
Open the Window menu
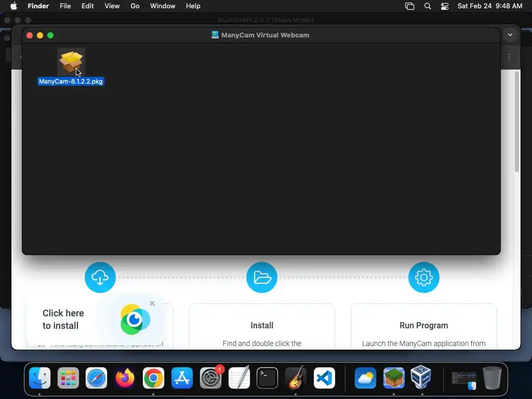pos(163,6)
